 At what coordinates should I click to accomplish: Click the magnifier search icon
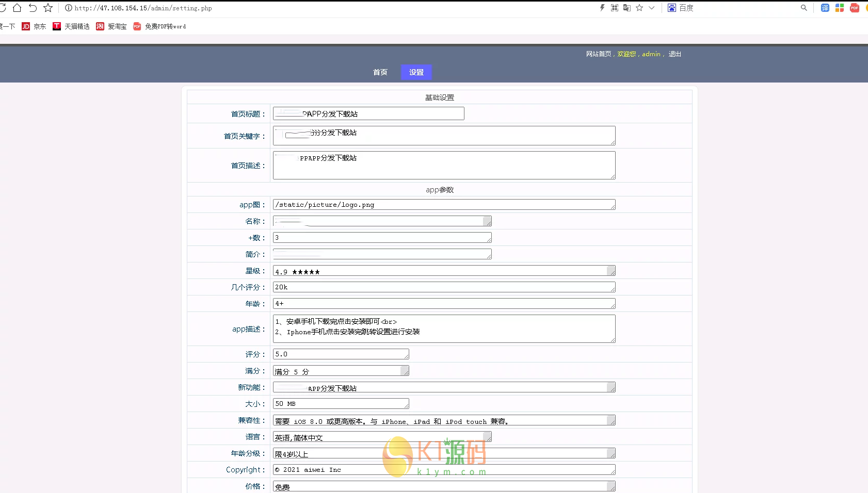click(x=803, y=8)
